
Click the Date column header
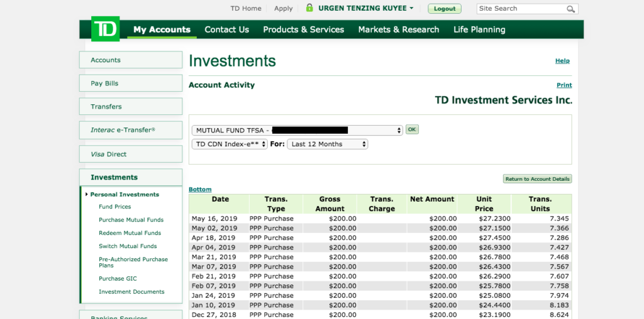[219, 204]
